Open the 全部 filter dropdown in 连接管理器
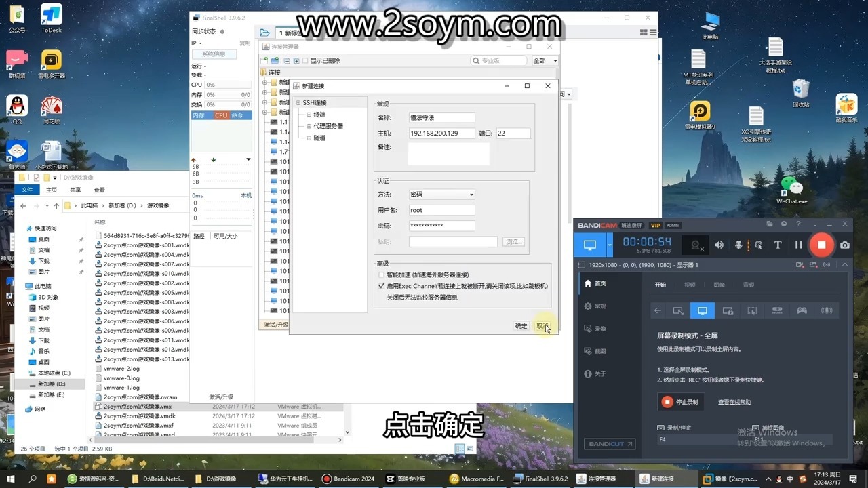This screenshot has width=868, height=488. point(545,60)
